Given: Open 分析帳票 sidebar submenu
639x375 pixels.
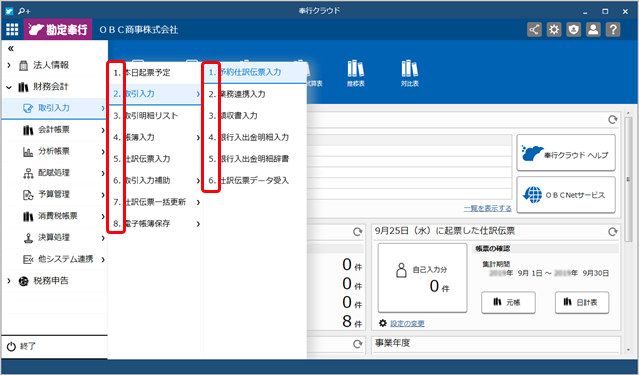Looking at the screenshot, I should tap(55, 151).
